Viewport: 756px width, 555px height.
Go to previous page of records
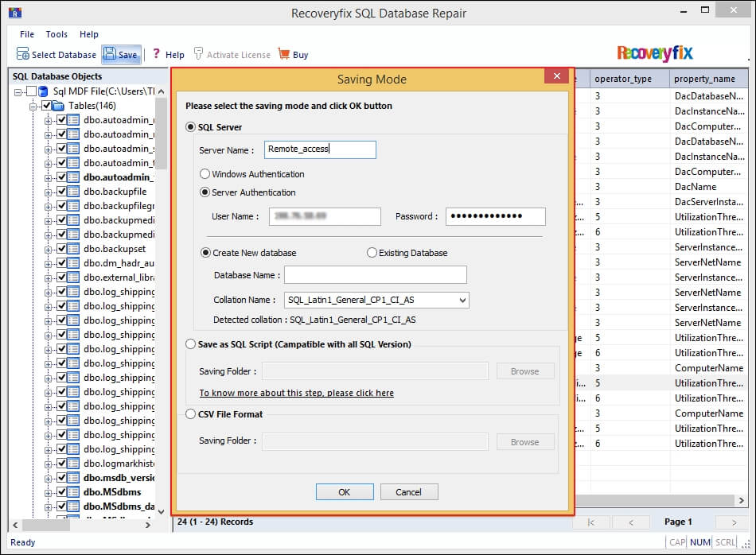pos(630,522)
